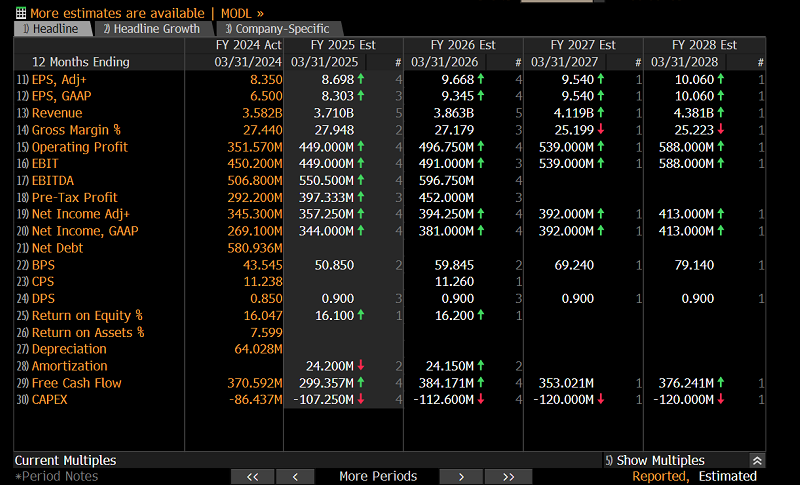Click Show Multiples button

(x=655, y=461)
